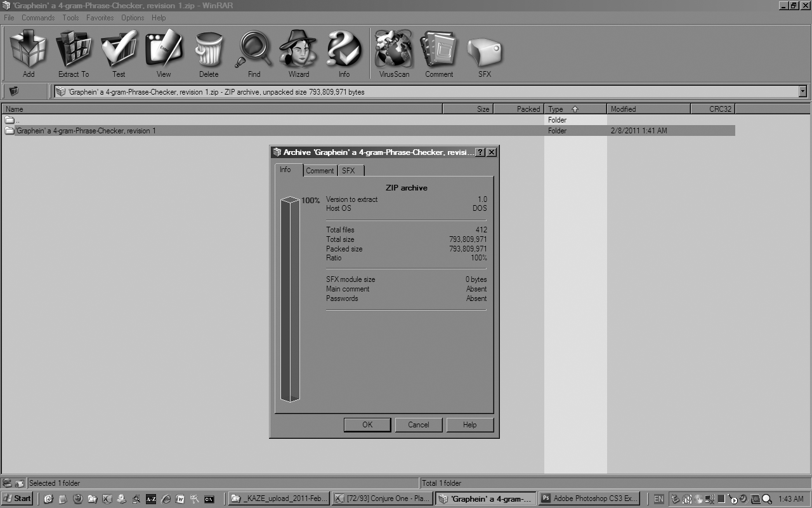
Task: Switch to the Comment tab in dialog
Action: [x=320, y=171]
